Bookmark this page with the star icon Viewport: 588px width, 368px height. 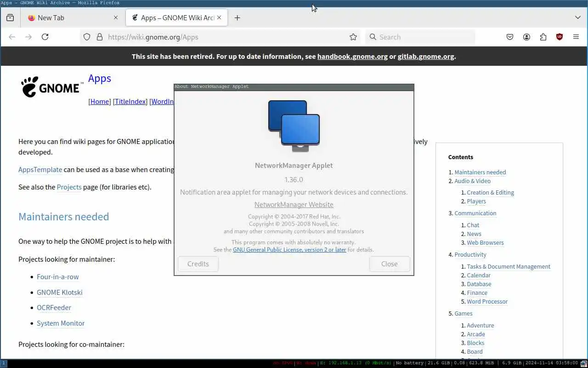(x=353, y=37)
